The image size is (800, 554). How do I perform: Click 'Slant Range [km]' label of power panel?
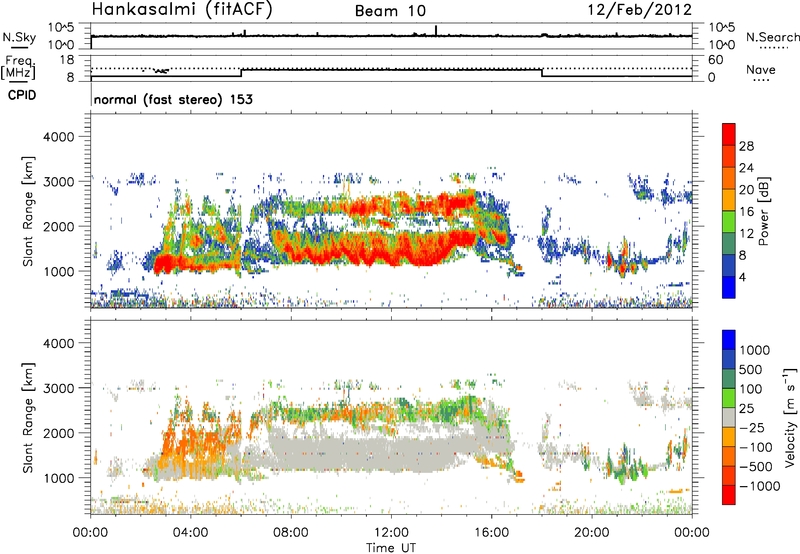(28, 211)
